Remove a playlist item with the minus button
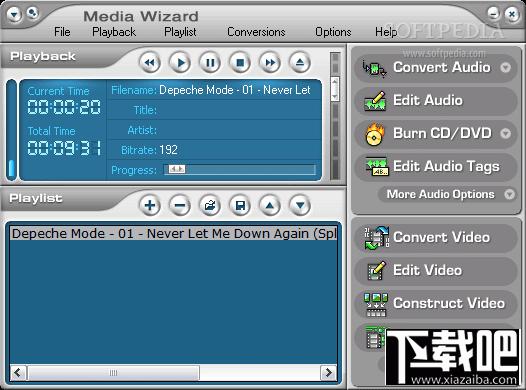 click(180, 205)
